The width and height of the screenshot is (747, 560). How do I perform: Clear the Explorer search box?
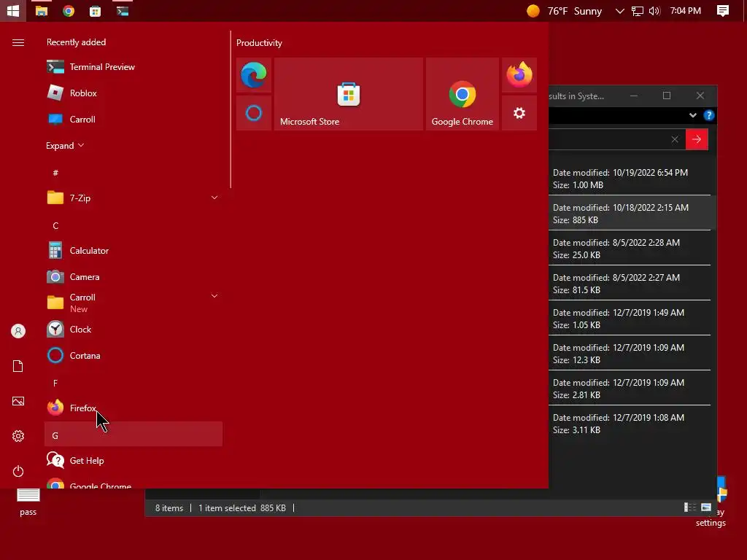(675, 139)
